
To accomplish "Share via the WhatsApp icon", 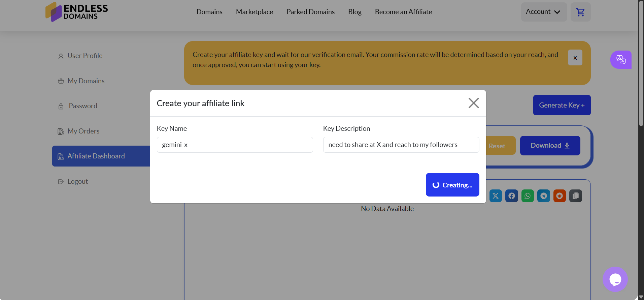I will pos(528,196).
